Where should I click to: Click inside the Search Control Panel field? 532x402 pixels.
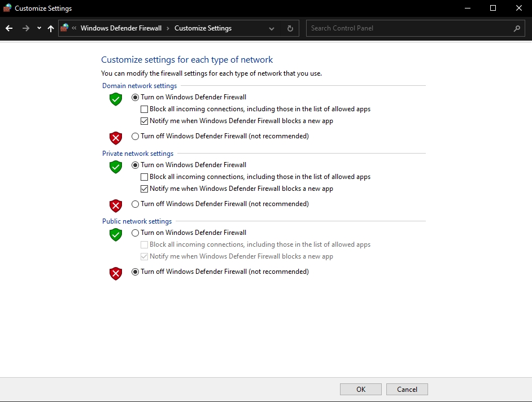[x=407, y=28]
